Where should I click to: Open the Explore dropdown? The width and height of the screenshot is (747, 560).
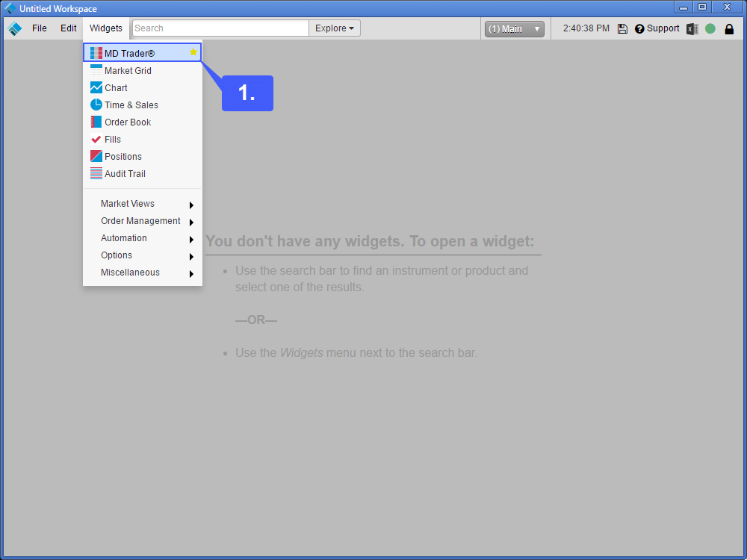tap(335, 28)
